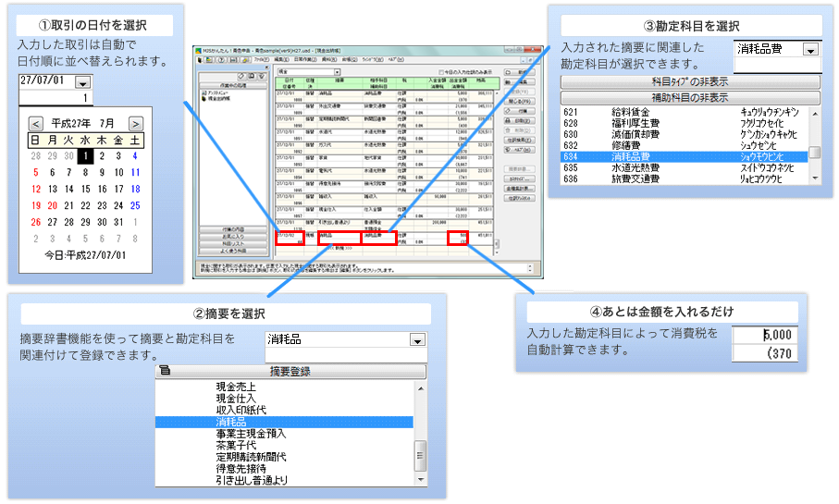Open the date 27/07/01 dropdown arrow
Image resolution: width=839 pixels, height=504 pixels.
pos(82,82)
